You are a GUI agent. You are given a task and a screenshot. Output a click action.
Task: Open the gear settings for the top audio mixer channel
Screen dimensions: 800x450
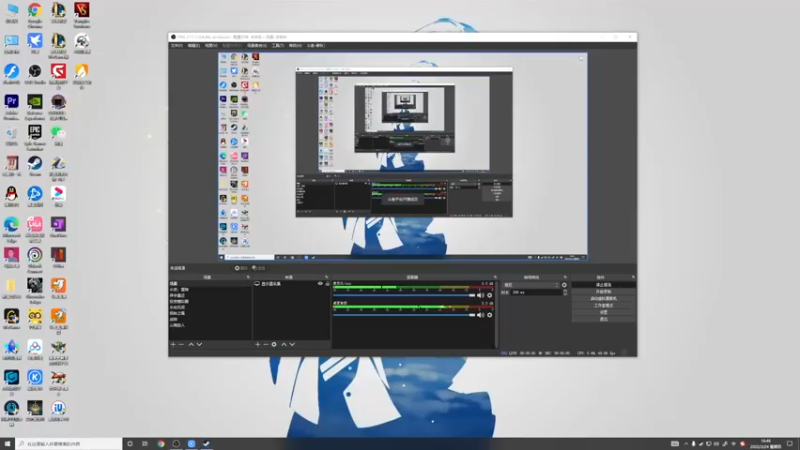click(x=490, y=295)
